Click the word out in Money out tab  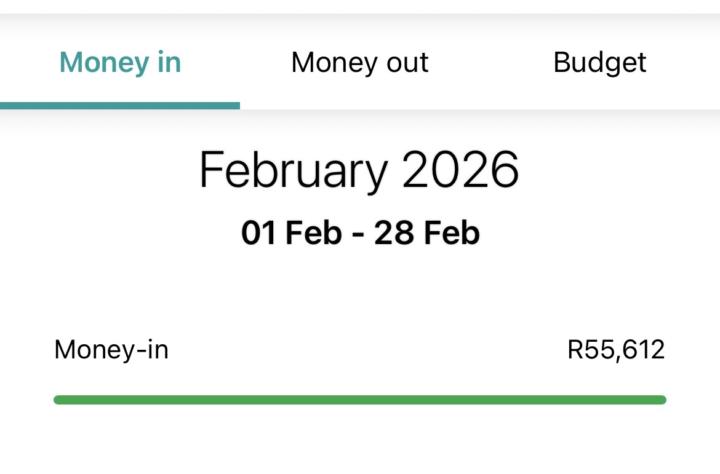point(407,63)
